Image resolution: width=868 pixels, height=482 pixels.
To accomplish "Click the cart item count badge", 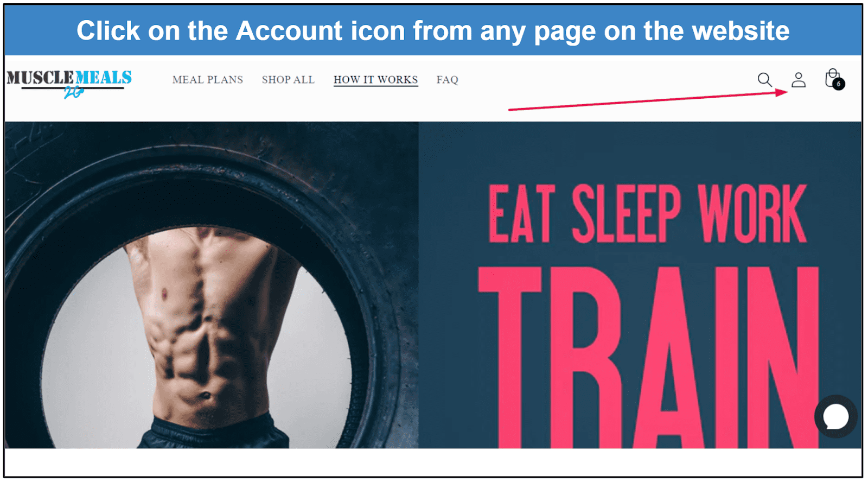I will pyautogui.click(x=839, y=84).
